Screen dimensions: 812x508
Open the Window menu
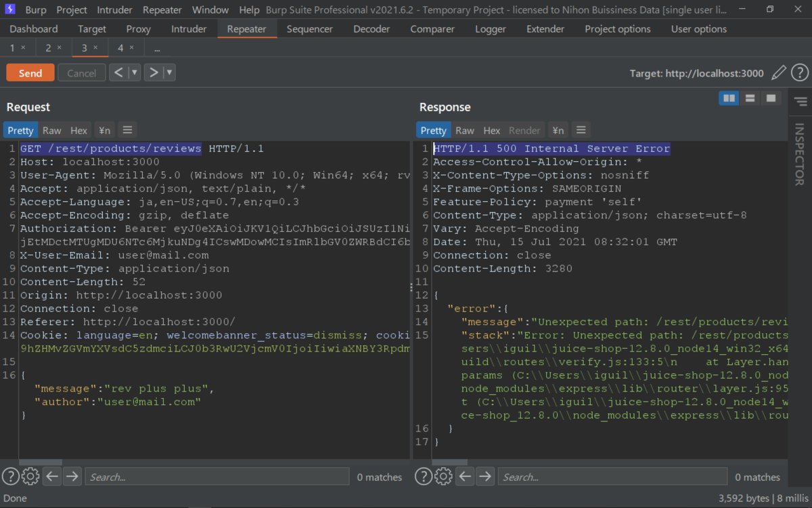point(210,10)
